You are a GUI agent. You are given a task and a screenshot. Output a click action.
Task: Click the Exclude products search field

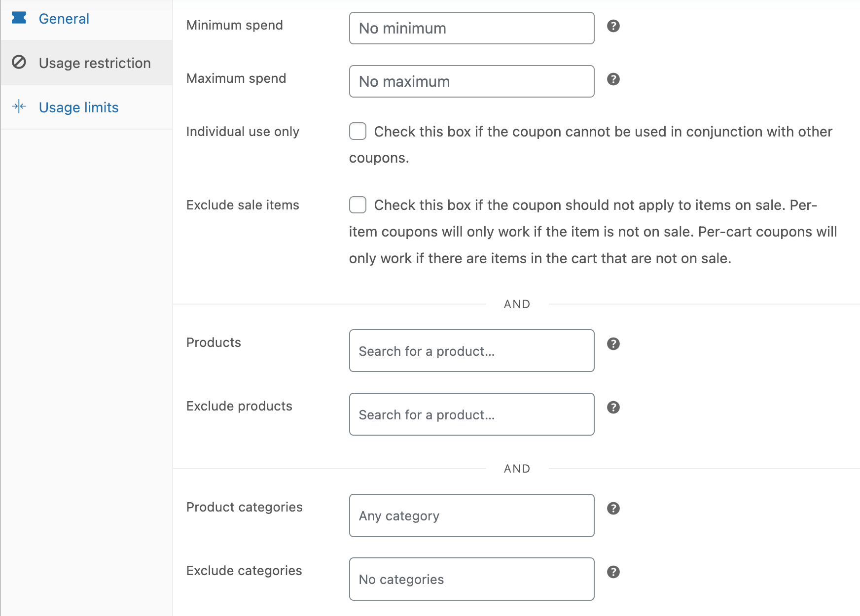tap(471, 414)
